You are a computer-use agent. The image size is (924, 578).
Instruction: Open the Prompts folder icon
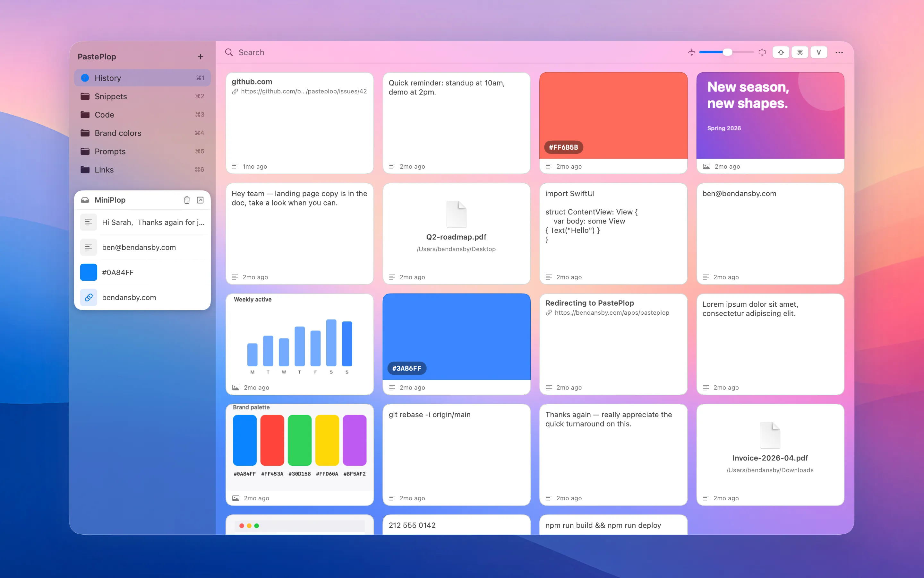tap(85, 151)
